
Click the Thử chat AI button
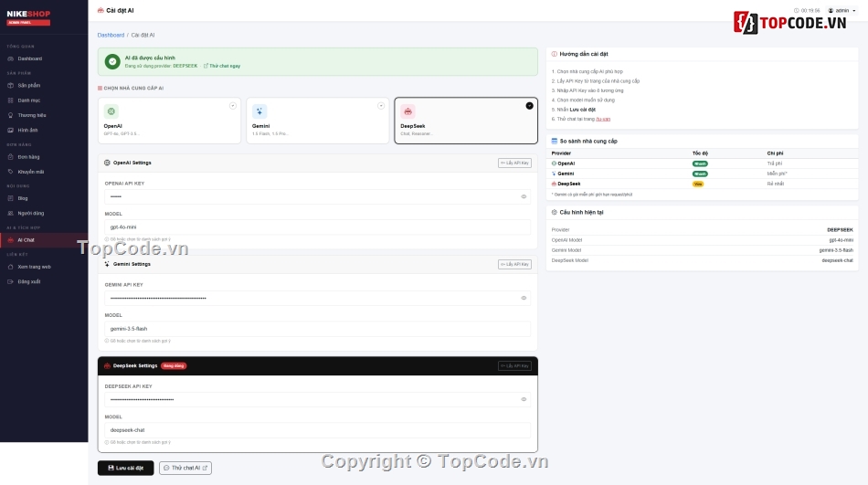point(185,468)
